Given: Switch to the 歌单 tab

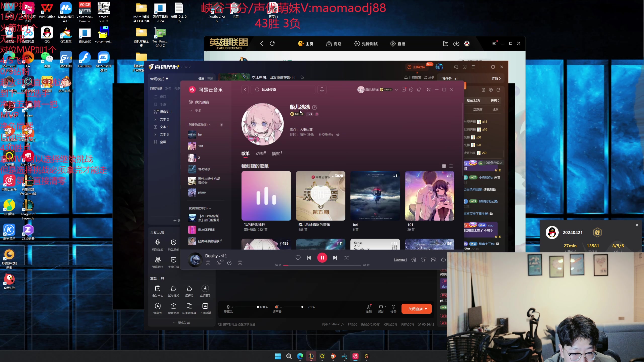Looking at the screenshot, I should pyautogui.click(x=245, y=154).
